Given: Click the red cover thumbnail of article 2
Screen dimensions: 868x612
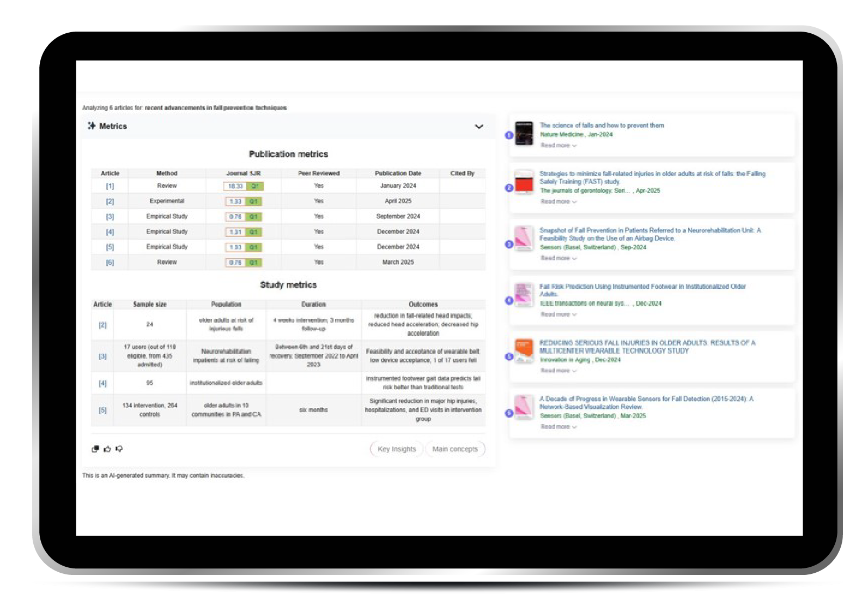Looking at the screenshot, I should coord(524,183).
